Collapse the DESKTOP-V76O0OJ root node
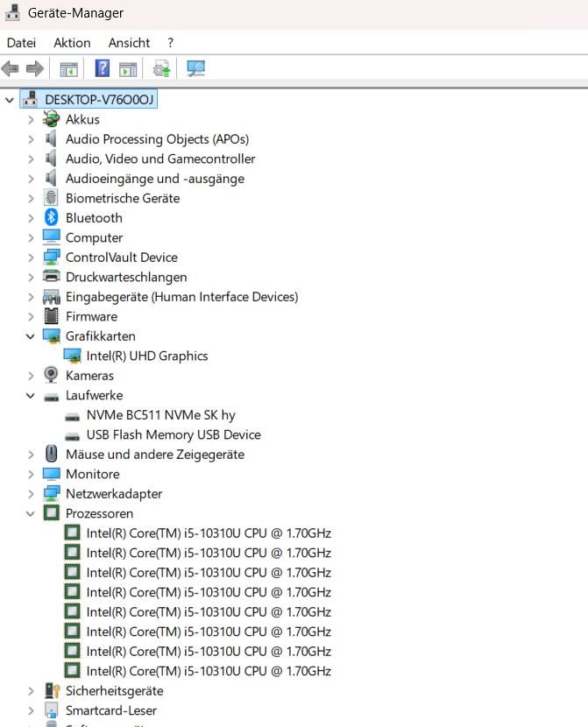588x727 pixels. coord(10,100)
